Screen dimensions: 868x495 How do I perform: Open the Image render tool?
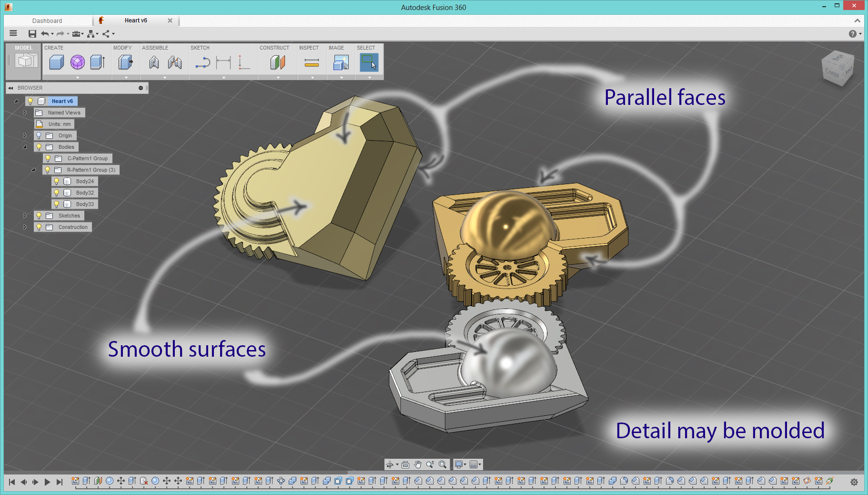(341, 62)
